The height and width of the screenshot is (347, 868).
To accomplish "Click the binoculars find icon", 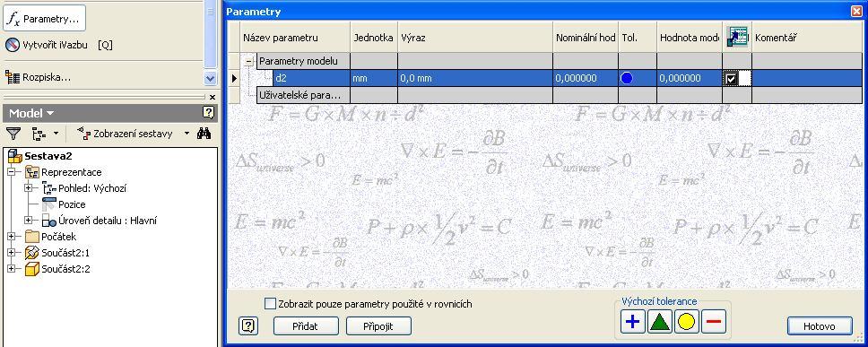I will tap(204, 134).
